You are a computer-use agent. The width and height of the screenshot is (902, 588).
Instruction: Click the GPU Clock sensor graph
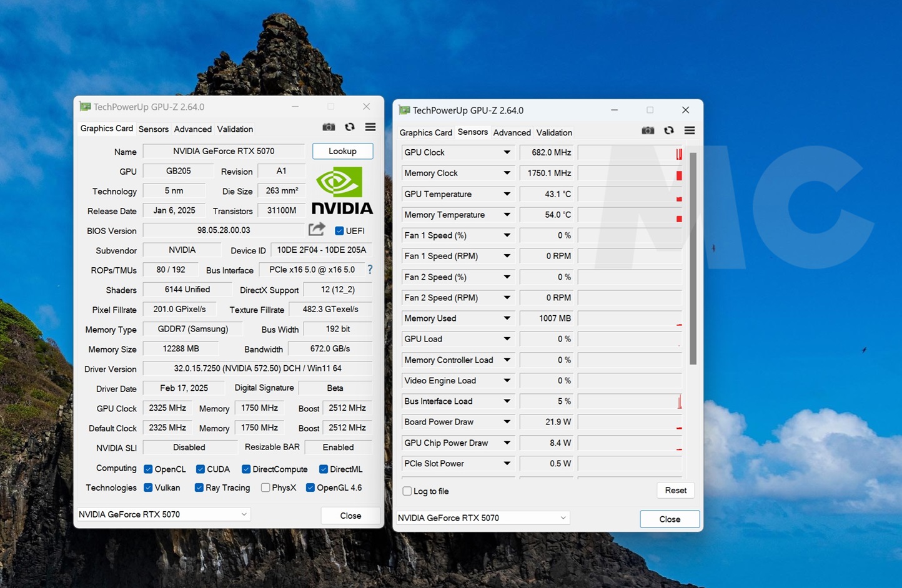click(630, 152)
